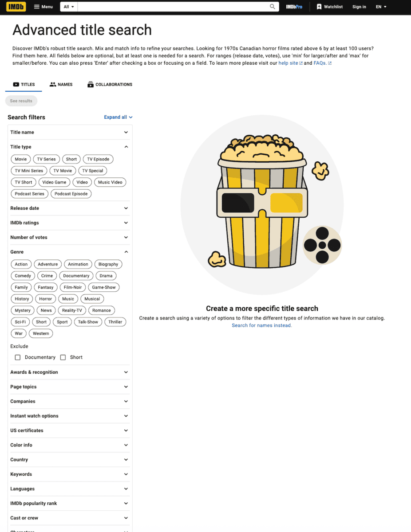This screenshot has height=532, width=411.
Task: Open the EN language selector
Action: 381,7
